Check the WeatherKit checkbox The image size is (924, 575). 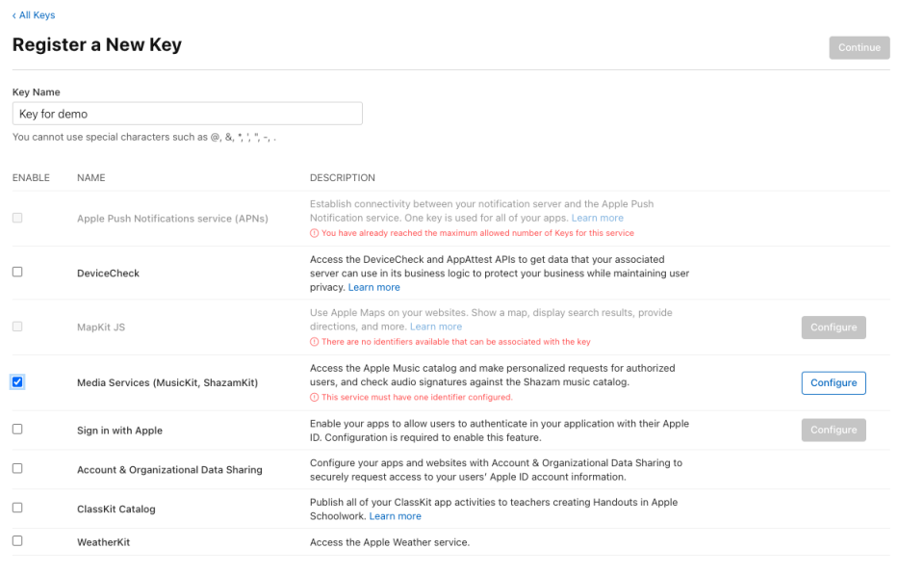click(16, 541)
